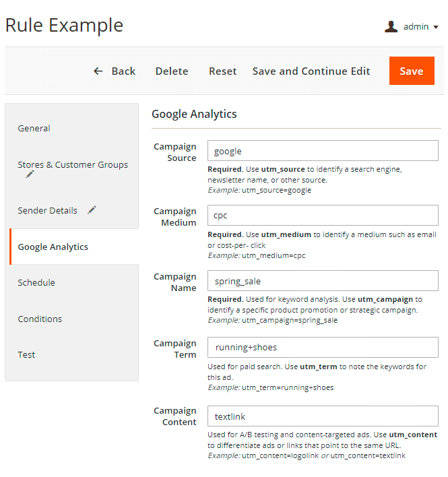This screenshot has width=448, height=477.
Task: Hit the orange Save button
Action: 411,71
